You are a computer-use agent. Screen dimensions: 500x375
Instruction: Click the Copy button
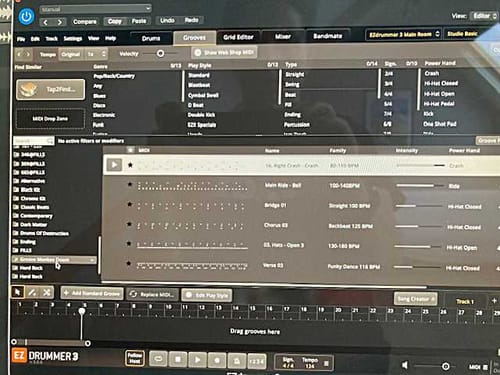pos(114,21)
